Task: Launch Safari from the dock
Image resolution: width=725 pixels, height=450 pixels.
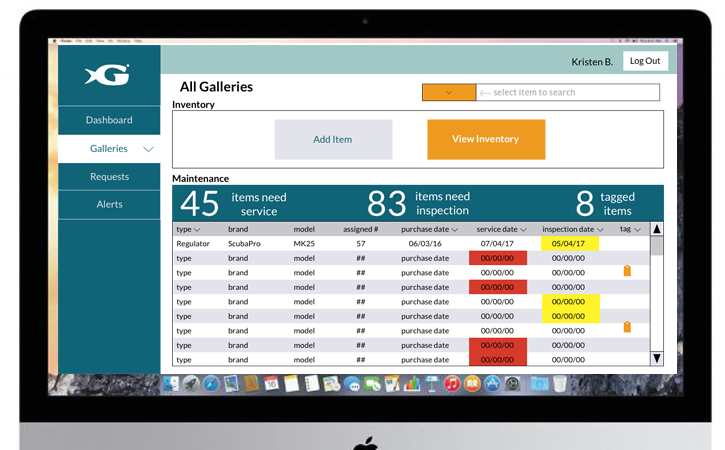Action: click(211, 384)
